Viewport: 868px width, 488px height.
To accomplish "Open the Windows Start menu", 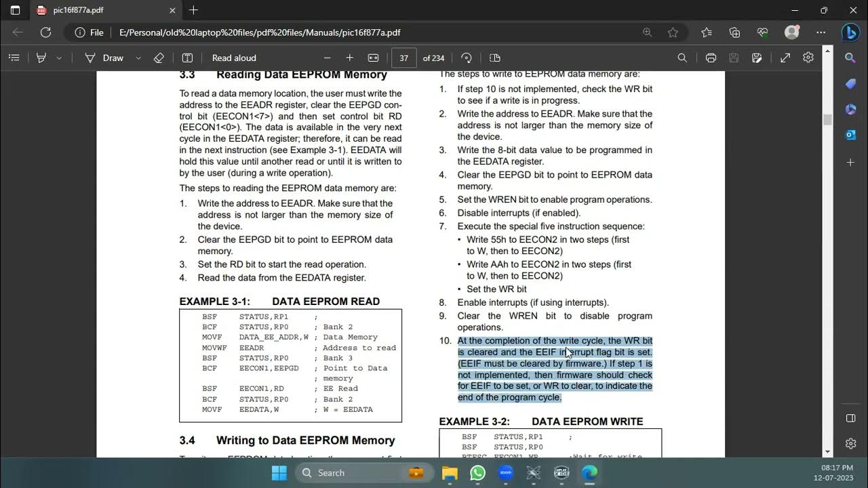I will click(279, 473).
